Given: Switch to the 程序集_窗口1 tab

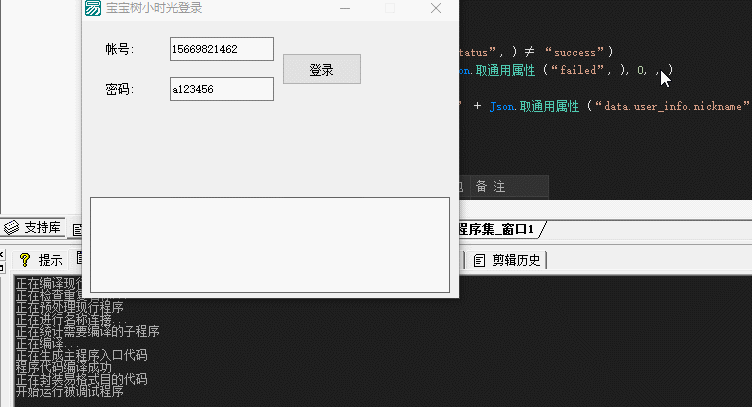Looking at the screenshot, I should (x=496, y=229).
